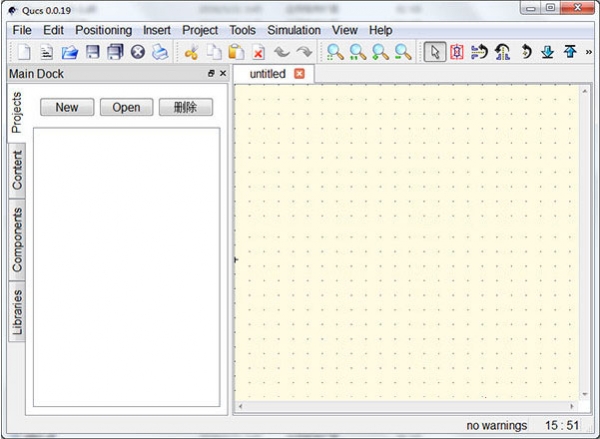Viewport: 600px width, 439px height.
Task: Click the open file folder icon
Action: (x=70, y=52)
